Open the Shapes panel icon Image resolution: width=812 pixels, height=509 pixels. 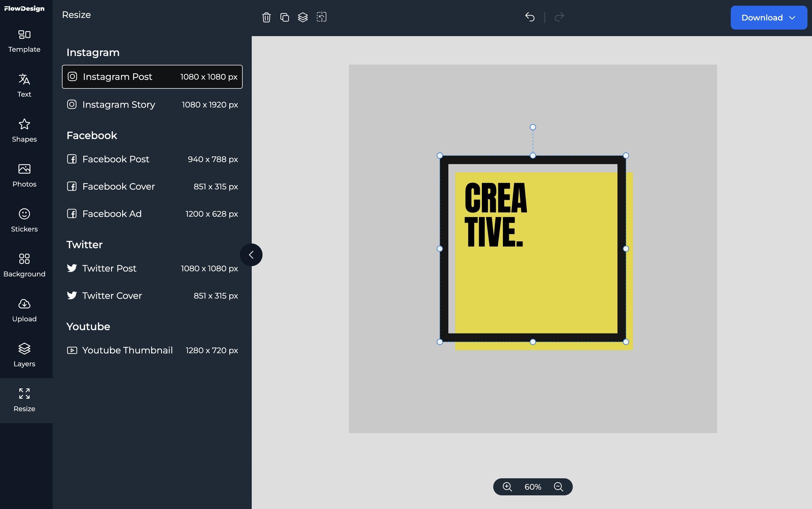[x=24, y=130]
